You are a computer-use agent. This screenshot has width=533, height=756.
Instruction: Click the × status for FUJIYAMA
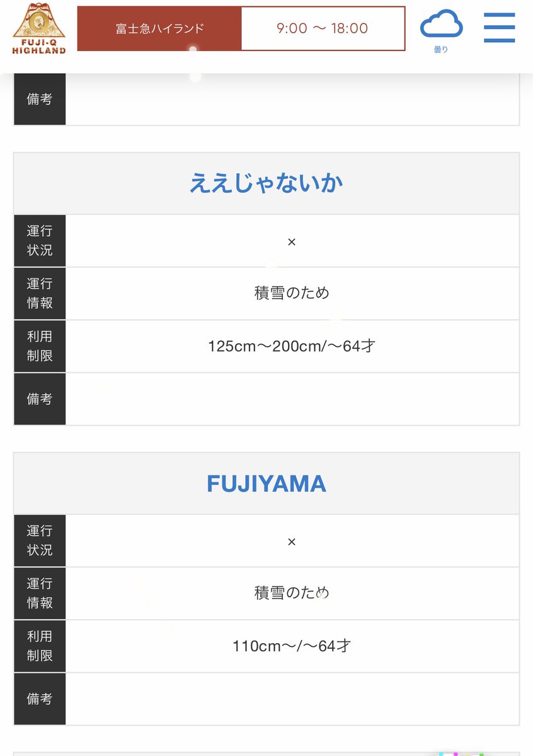pyautogui.click(x=291, y=541)
